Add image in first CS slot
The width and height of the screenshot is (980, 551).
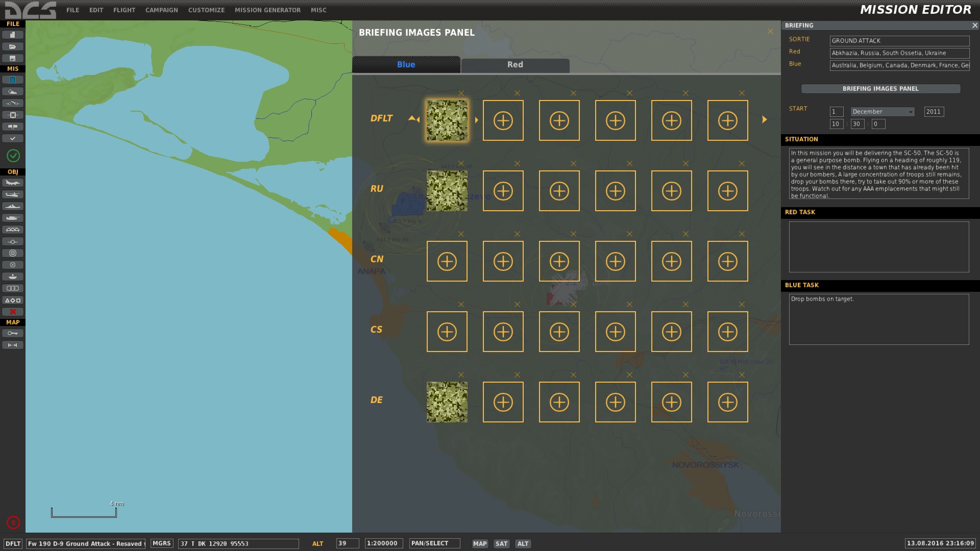click(x=447, y=332)
